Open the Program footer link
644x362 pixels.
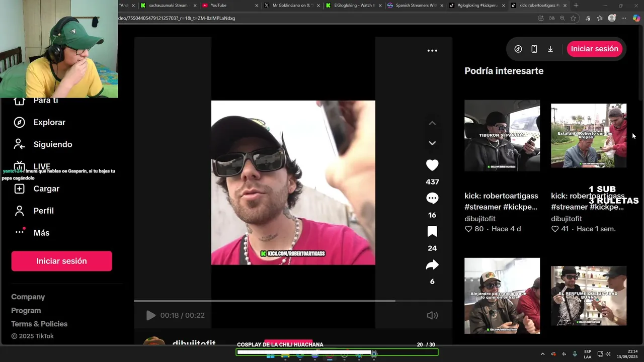[x=26, y=311]
